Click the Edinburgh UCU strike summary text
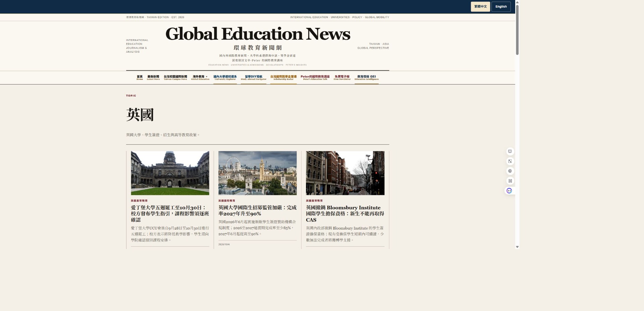644x311 pixels. pos(170,234)
